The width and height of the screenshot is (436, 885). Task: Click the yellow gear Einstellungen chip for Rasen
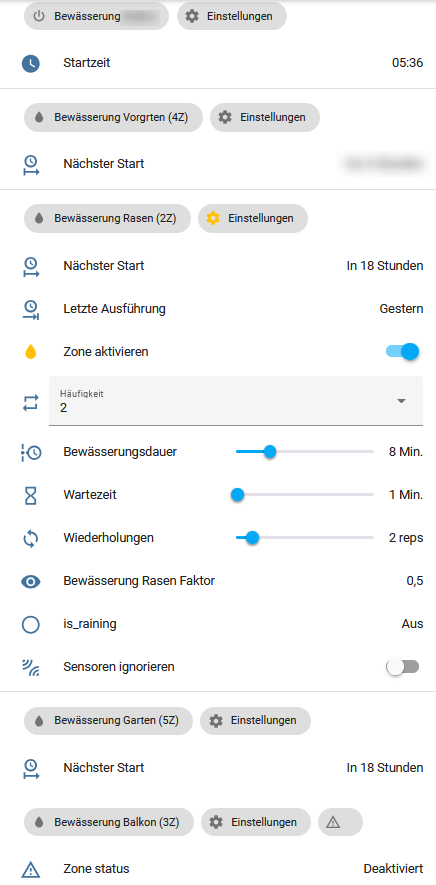[x=252, y=218]
